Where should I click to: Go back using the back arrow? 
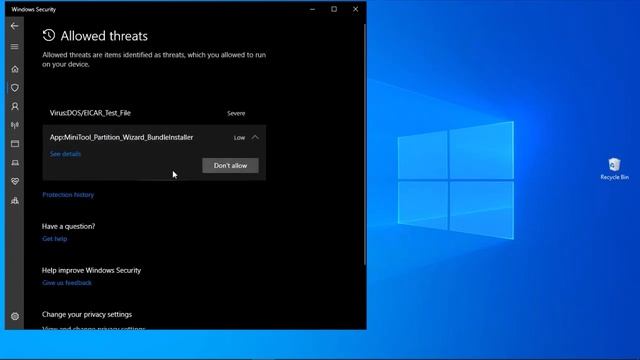click(15, 26)
